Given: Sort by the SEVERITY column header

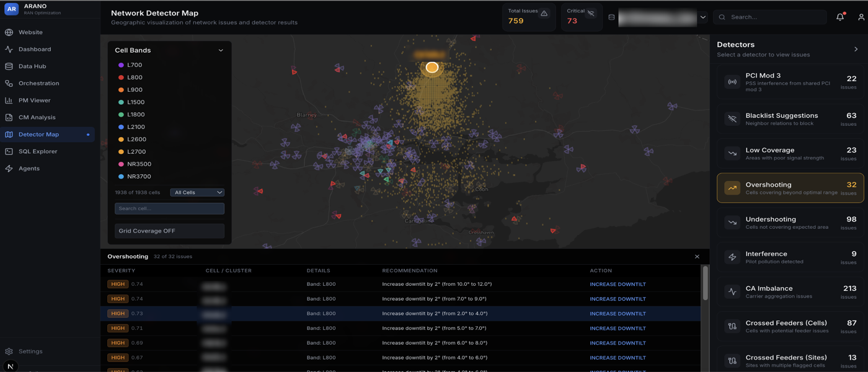Looking at the screenshot, I should [121, 271].
